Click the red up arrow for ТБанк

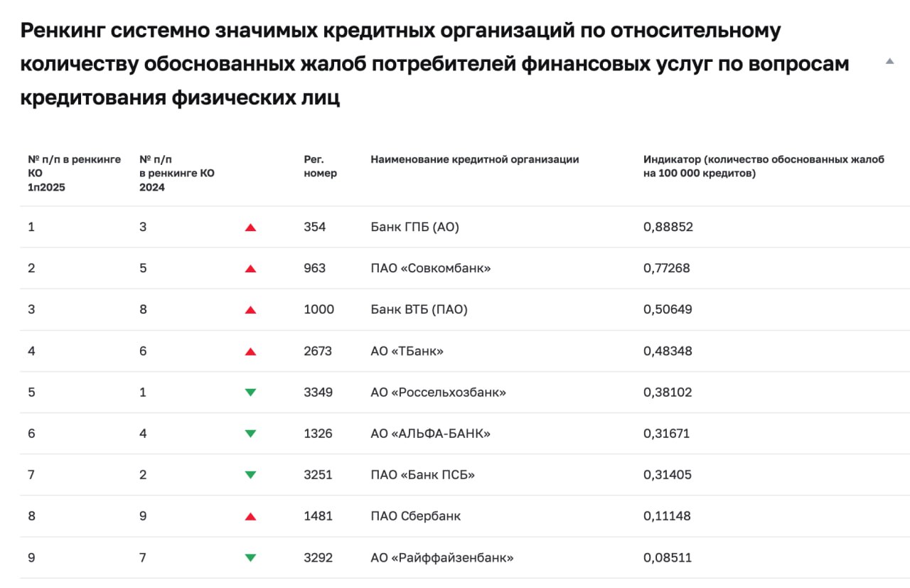coord(250,351)
